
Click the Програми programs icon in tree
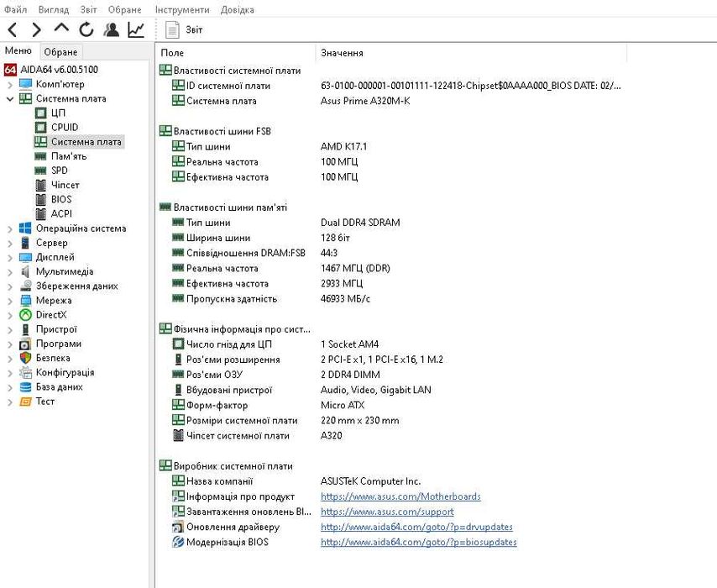(x=25, y=344)
